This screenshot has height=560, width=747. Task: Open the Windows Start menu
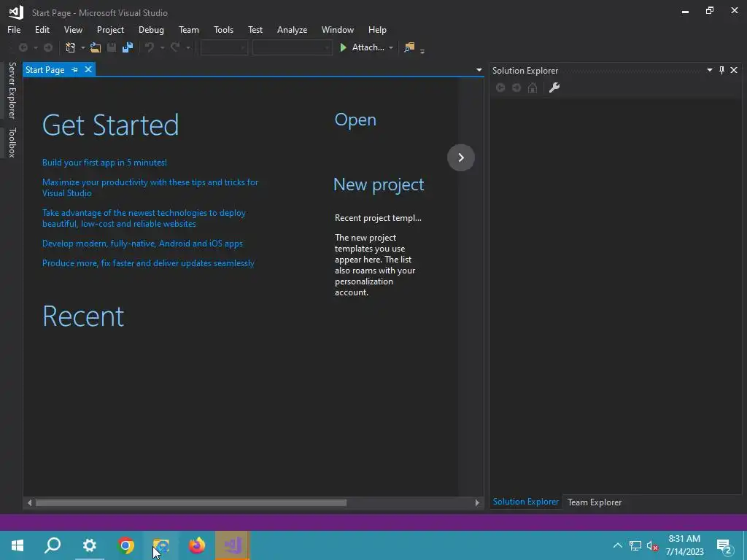point(18,545)
